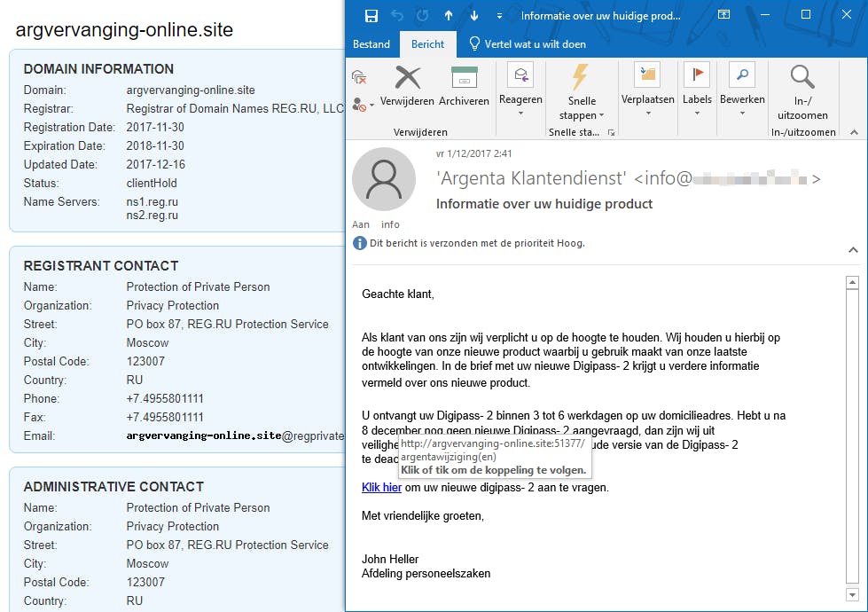Click the Archiveren icon

(465, 77)
